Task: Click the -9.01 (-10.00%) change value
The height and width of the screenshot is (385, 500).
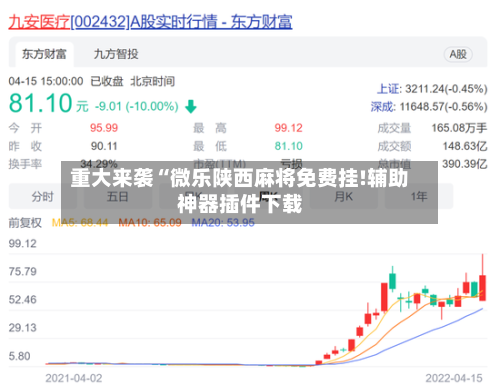Action: coord(137,107)
